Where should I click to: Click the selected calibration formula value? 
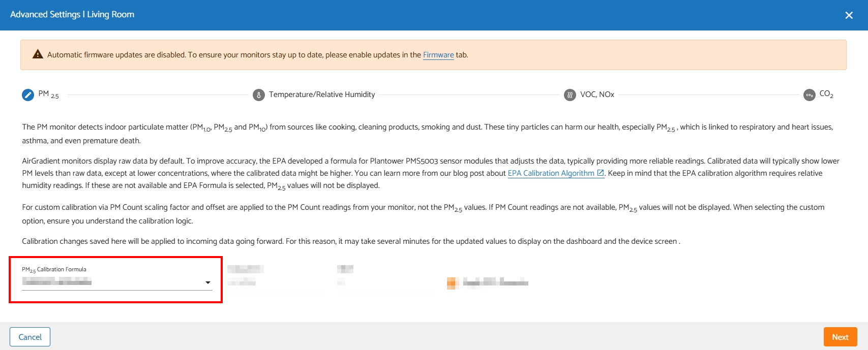(57, 281)
